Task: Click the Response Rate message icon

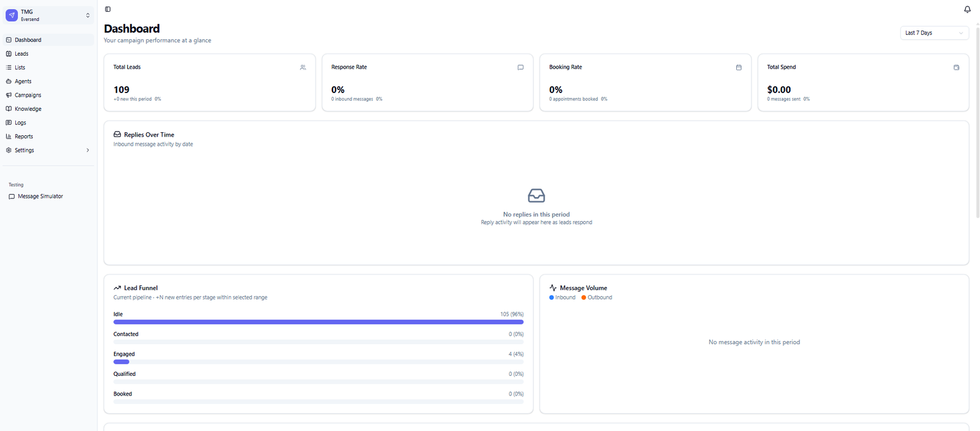Action: pyautogui.click(x=521, y=67)
